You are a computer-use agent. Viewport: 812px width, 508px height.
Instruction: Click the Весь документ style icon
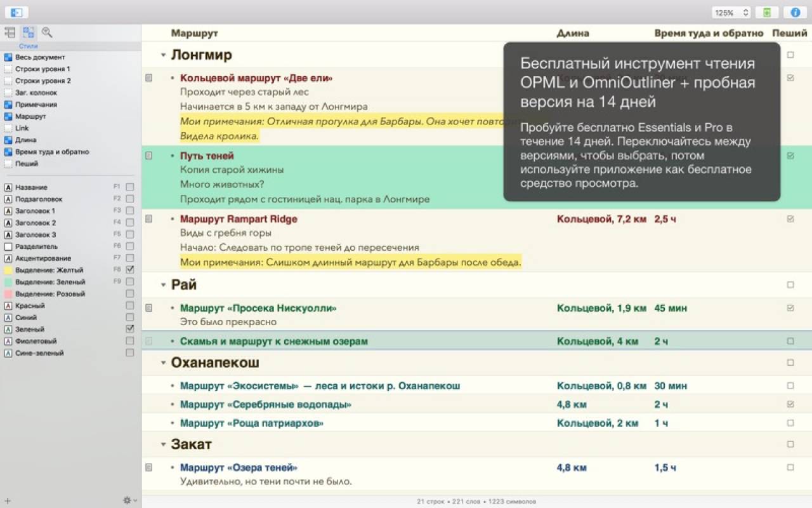click(8, 57)
